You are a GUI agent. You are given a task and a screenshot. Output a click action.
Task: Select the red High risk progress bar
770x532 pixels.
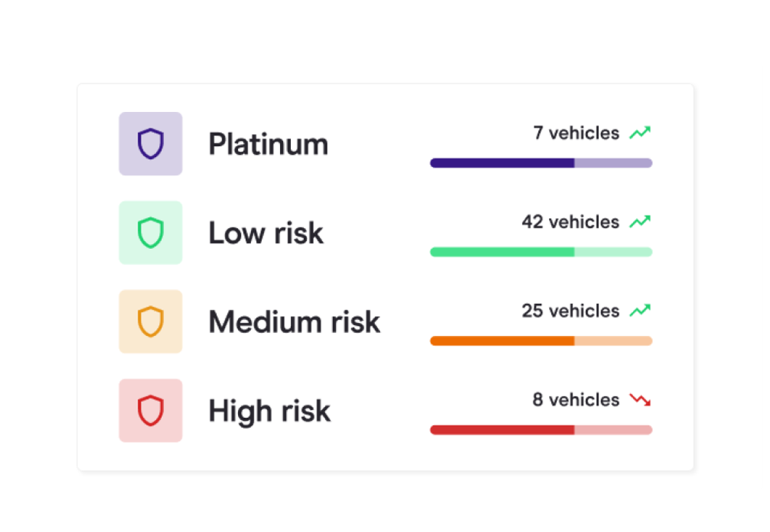(540, 430)
